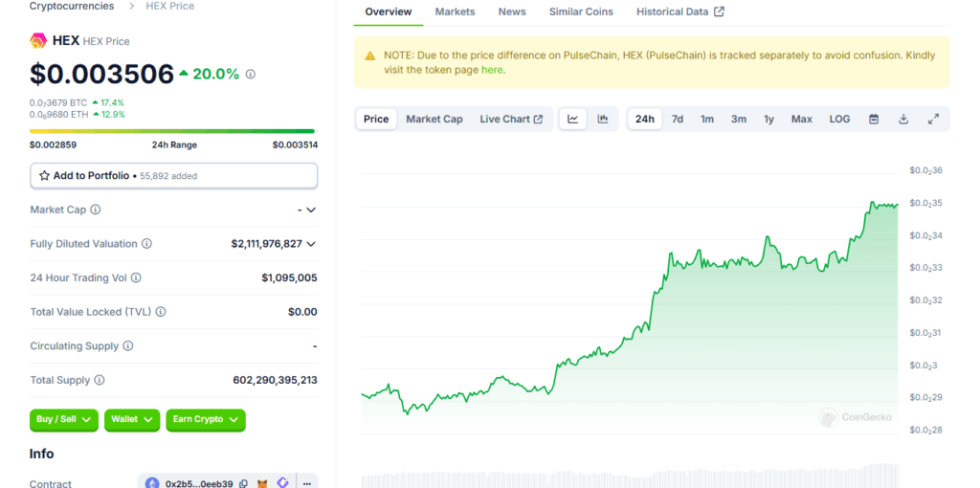This screenshot has width=980, height=488.
Task: Select the Price chart mode
Action: coord(376,119)
